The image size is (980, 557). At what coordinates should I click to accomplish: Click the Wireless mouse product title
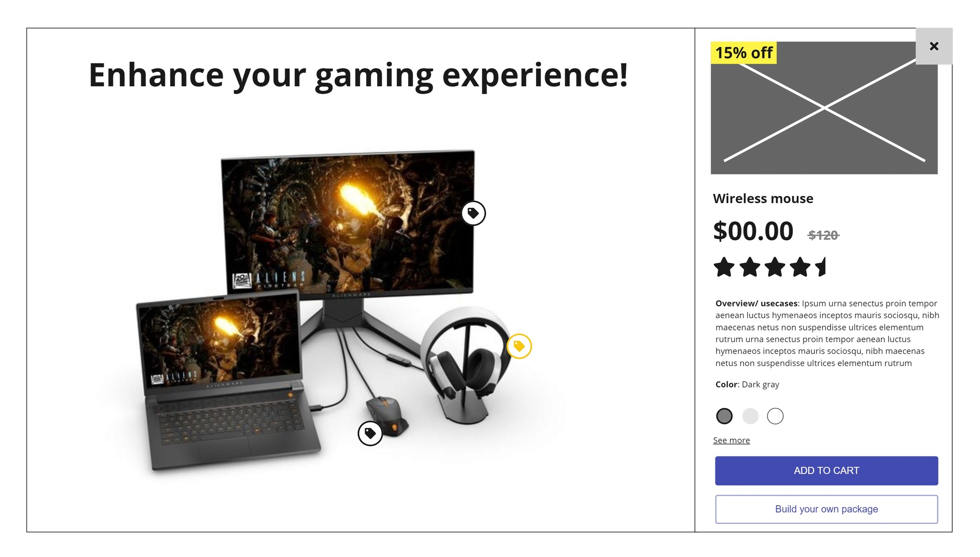click(763, 198)
